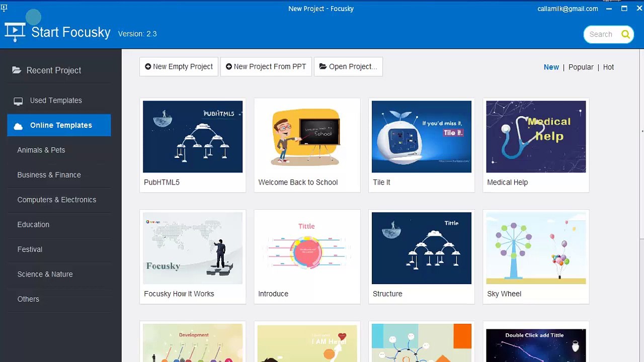
Task: Open the Recent Project section
Action: 59,70
